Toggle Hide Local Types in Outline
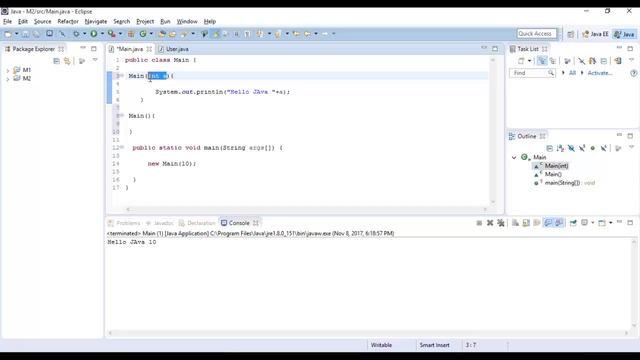 (x=604, y=148)
